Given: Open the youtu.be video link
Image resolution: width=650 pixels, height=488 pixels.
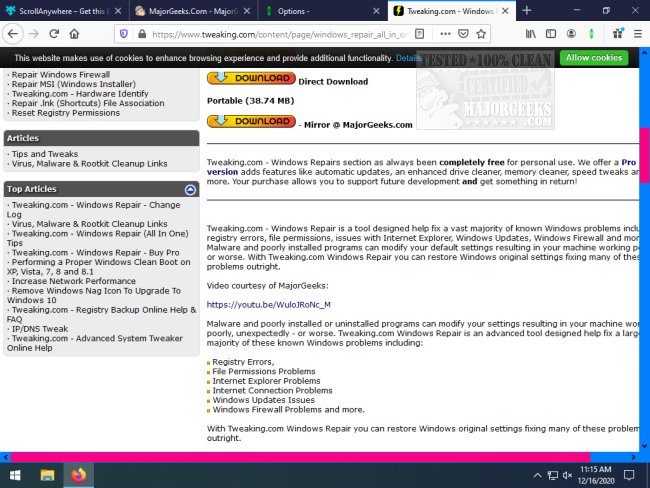Looking at the screenshot, I should 269,305.
